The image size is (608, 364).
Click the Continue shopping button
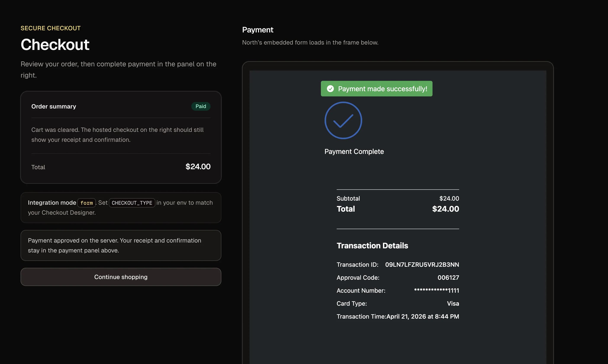point(121,277)
